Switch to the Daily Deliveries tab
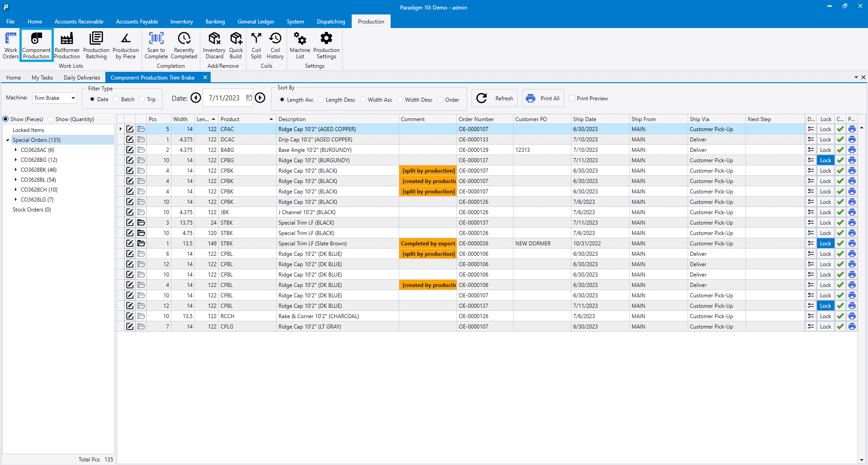This screenshot has width=868, height=465. [81, 78]
